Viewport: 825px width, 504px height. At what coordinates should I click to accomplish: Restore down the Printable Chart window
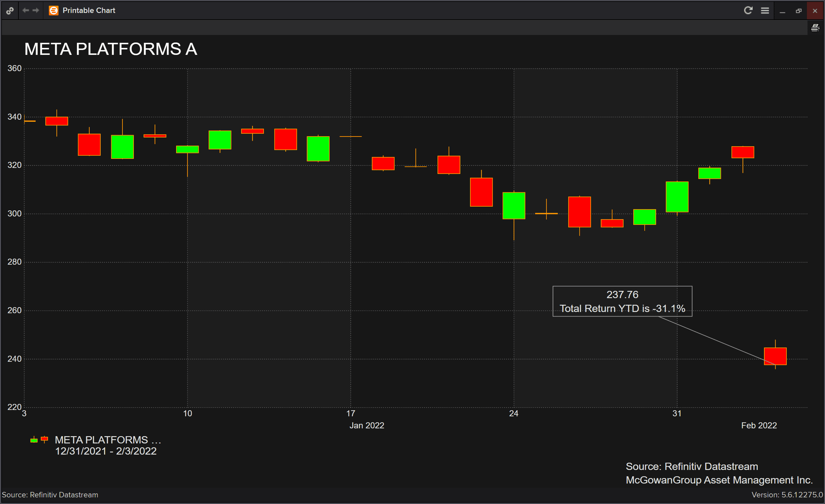point(799,11)
